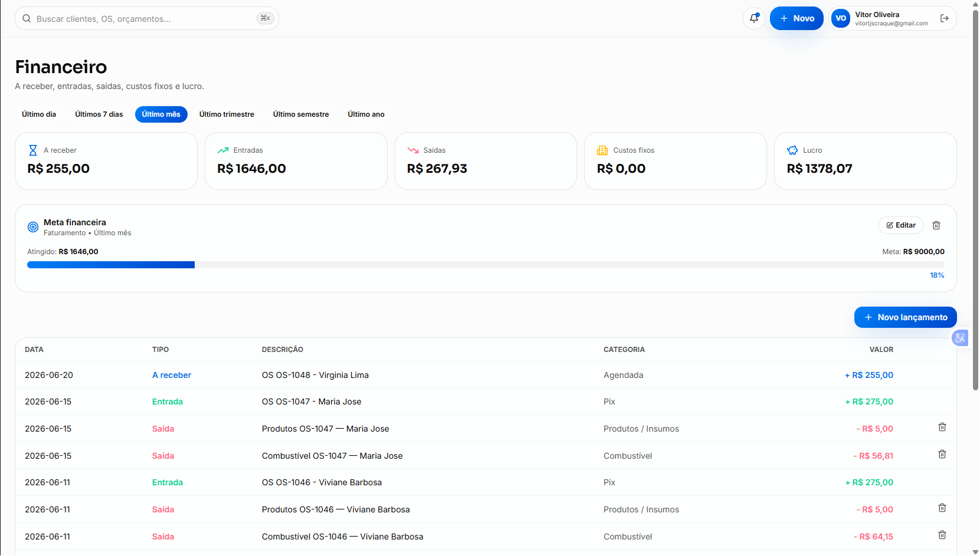The image size is (980, 556).
Task: Click the R$ 267,93 Saídas amount
Action: (x=437, y=169)
